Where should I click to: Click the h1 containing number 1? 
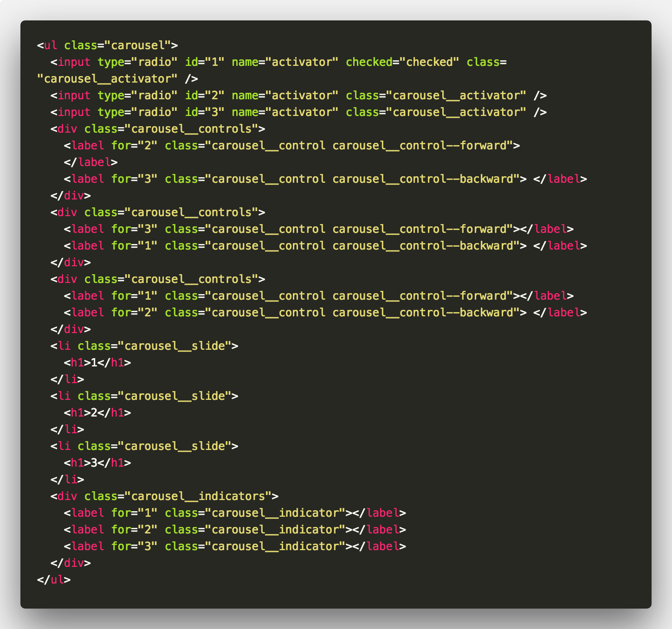[x=97, y=363]
